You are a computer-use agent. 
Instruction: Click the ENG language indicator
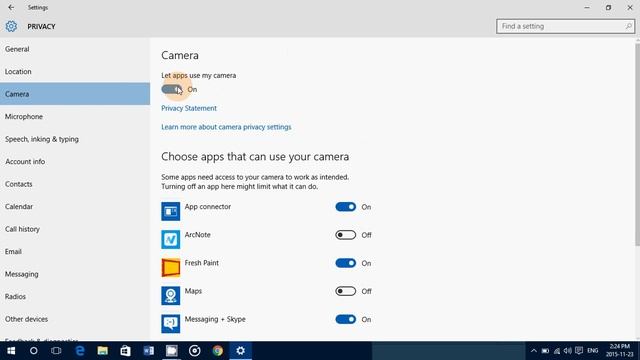(593, 351)
